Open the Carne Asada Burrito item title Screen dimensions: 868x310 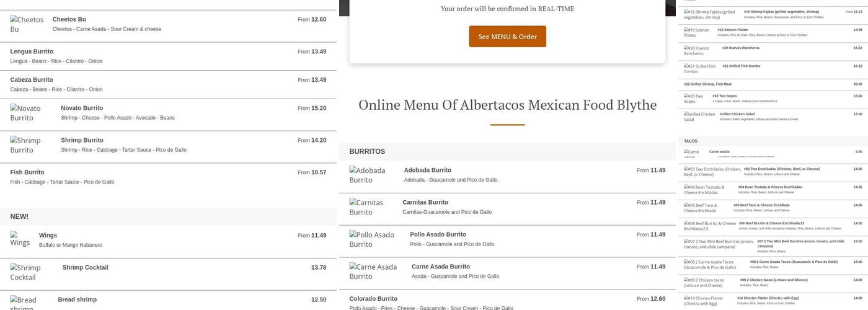440,267
